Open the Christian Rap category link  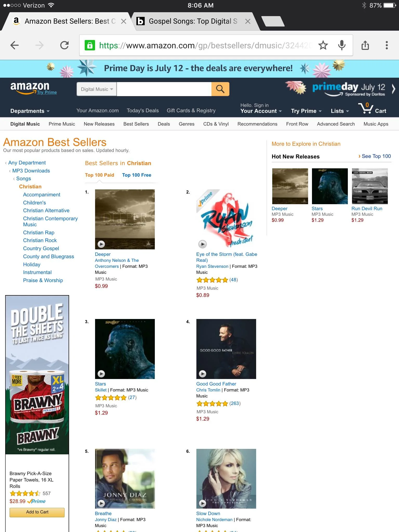39,232
